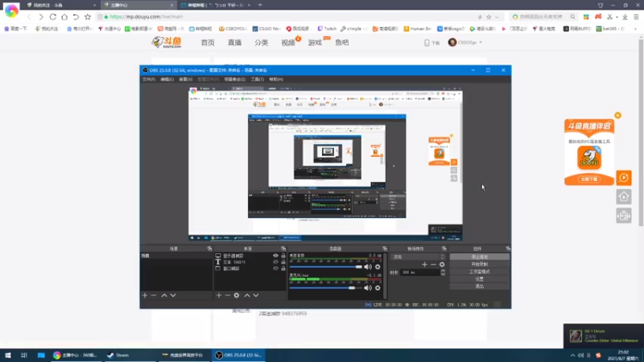Screen dimensions: 644x362
Task: Click the desktop audio volume slider
Action: [x=326, y=267]
